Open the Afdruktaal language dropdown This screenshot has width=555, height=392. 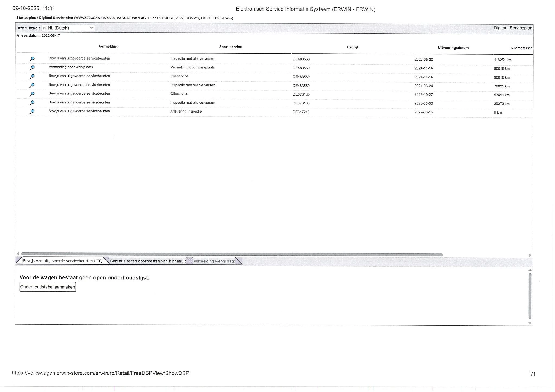point(68,28)
